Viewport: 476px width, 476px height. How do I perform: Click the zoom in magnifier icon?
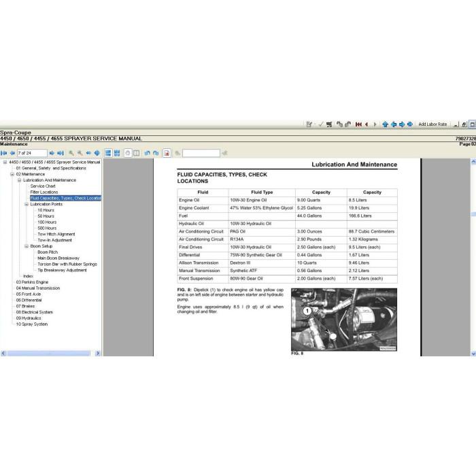click(71, 153)
